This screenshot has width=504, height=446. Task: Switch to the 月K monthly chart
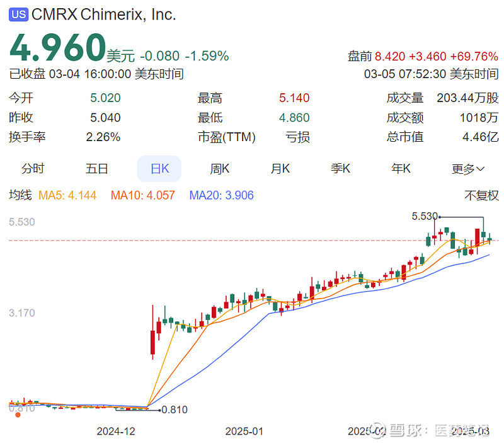pos(279,168)
